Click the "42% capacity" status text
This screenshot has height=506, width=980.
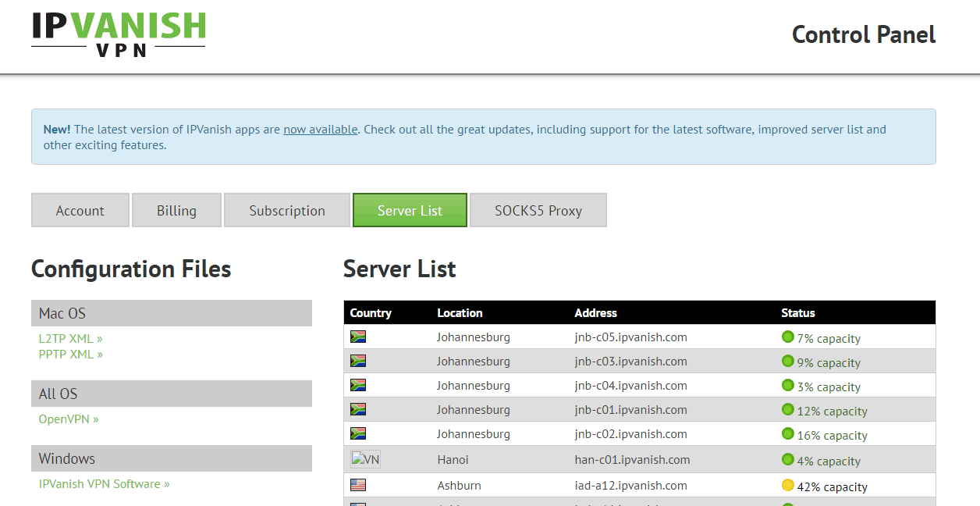[833, 487]
